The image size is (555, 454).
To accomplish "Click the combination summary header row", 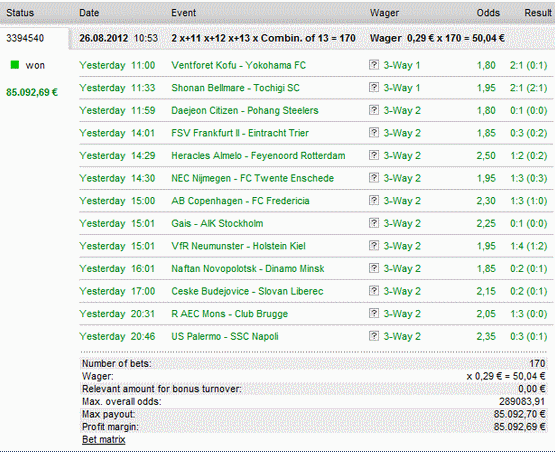I will pos(311,38).
